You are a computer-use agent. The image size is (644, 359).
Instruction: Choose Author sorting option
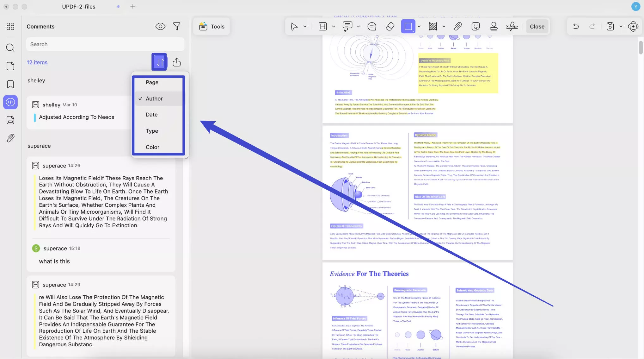point(158,99)
